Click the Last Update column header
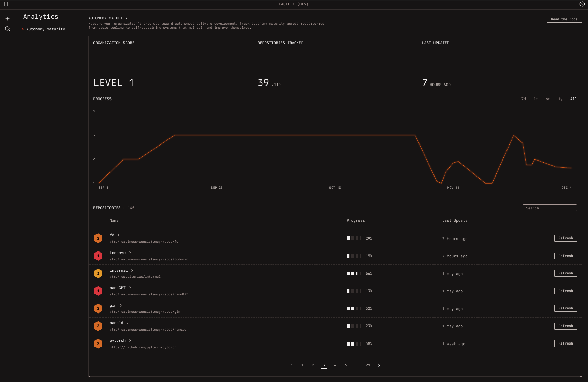588x382 pixels. [x=455, y=221]
